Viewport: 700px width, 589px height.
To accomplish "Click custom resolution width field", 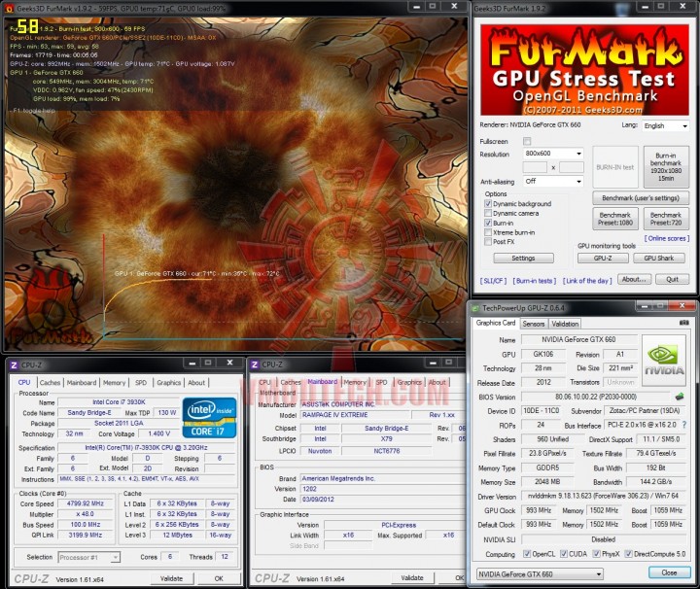I will [535, 167].
